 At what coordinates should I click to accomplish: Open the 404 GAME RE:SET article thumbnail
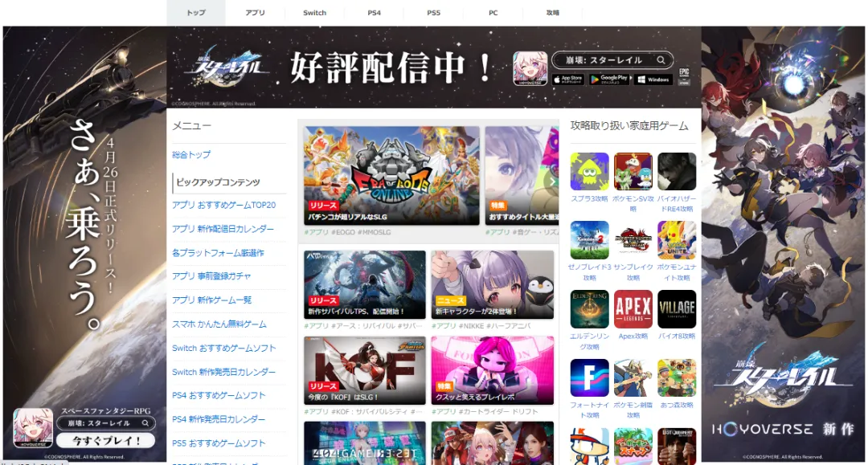(365, 443)
